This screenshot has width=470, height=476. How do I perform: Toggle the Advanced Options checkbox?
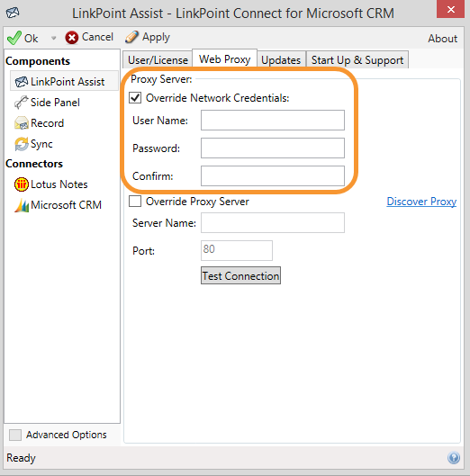pyautogui.click(x=15, y=435)
